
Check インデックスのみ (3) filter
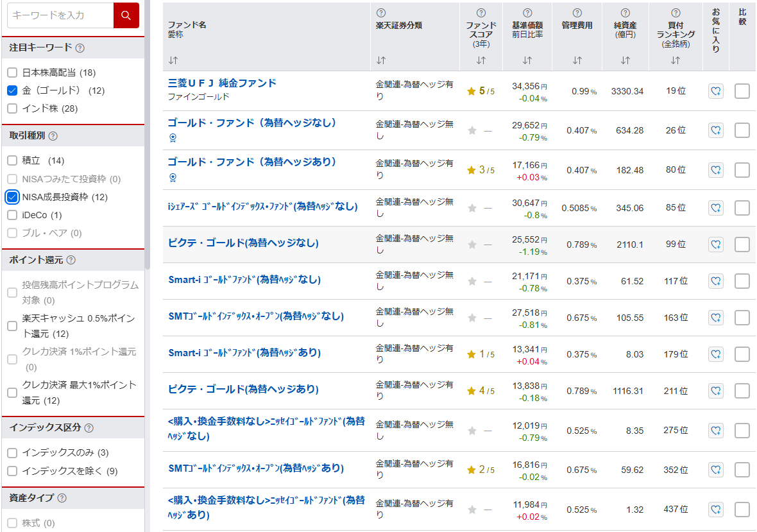[13, 453]
